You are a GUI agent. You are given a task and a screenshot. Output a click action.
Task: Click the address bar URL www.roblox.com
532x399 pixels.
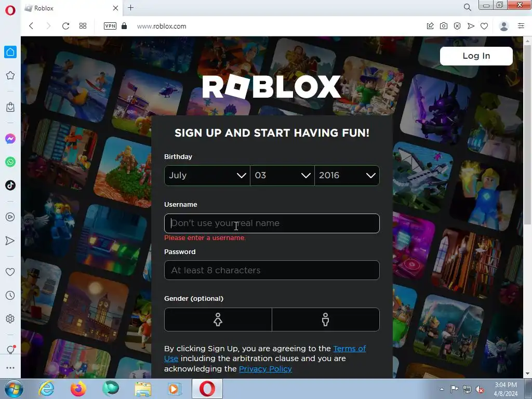point(162,26)
